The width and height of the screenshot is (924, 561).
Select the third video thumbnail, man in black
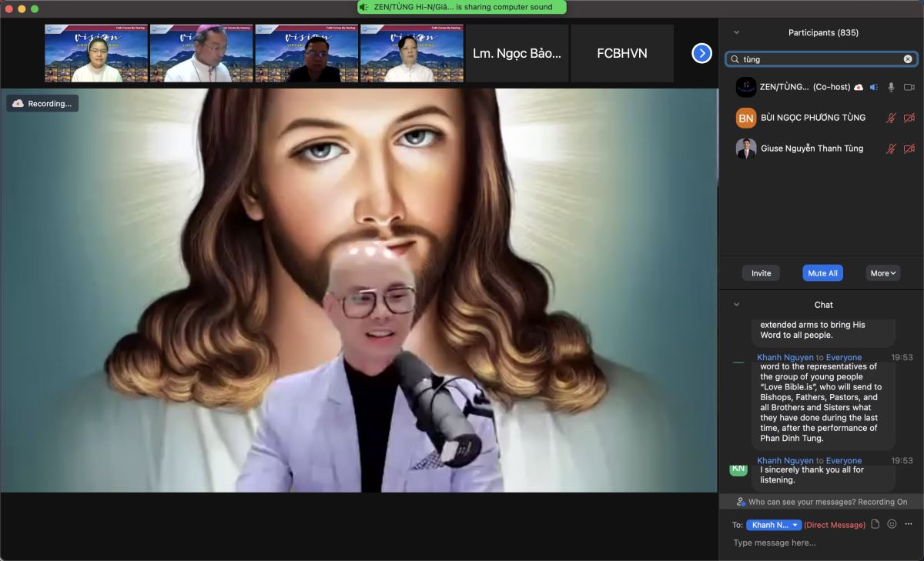click(x=306, y=53)
